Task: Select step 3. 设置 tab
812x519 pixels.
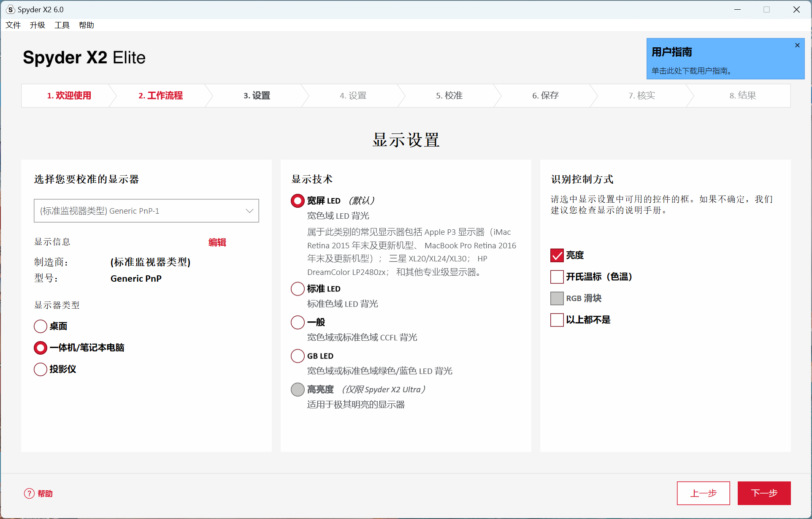Action: pyautogui.click(x=257, y=95)
